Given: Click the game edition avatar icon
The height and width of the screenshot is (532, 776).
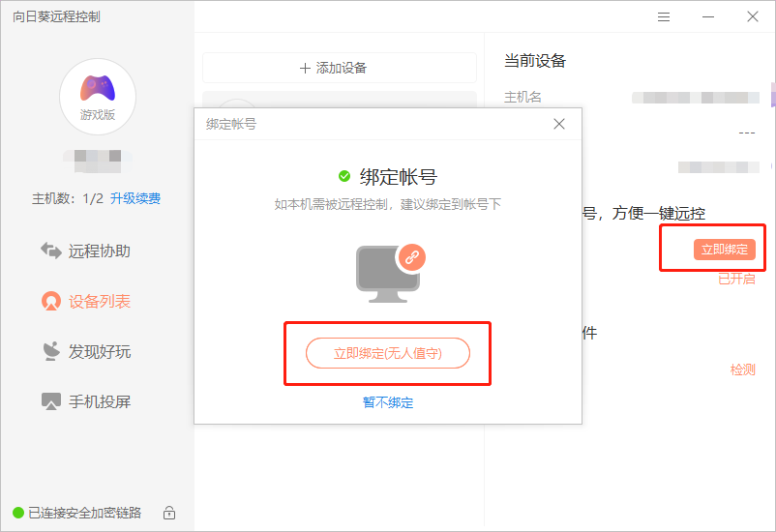Looking at the screenshot, I should 98,97.
